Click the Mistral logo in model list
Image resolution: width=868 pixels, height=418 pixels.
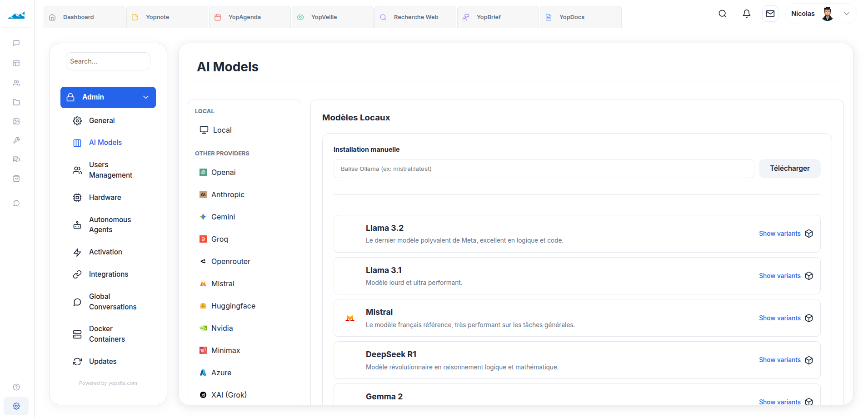(350, 318)
